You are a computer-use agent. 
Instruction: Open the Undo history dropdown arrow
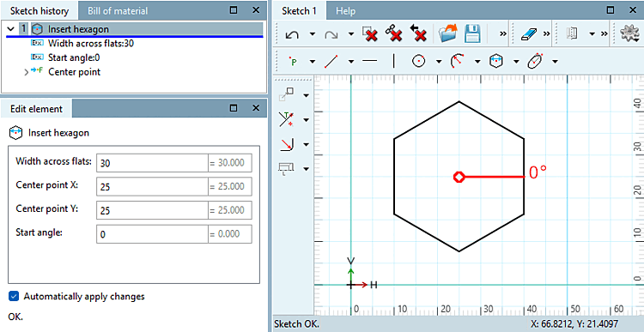point(313,34)
